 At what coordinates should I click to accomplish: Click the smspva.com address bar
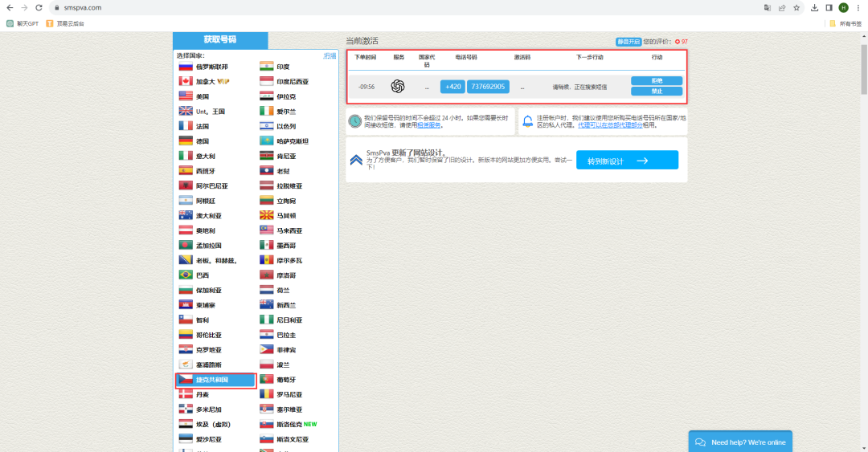(404, 8)
